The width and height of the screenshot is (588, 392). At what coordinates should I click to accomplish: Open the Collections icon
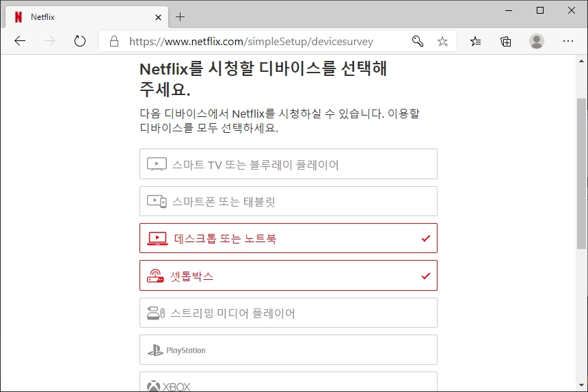tap(505, 41)
